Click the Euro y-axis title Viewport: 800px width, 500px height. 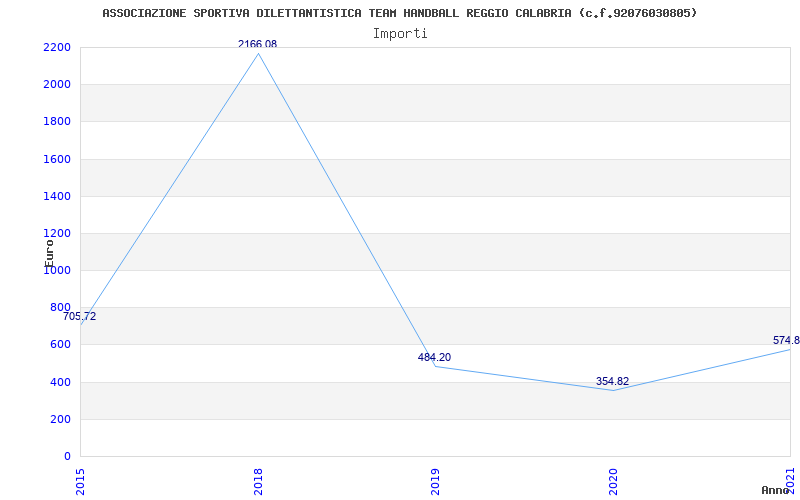pos(49,253)
